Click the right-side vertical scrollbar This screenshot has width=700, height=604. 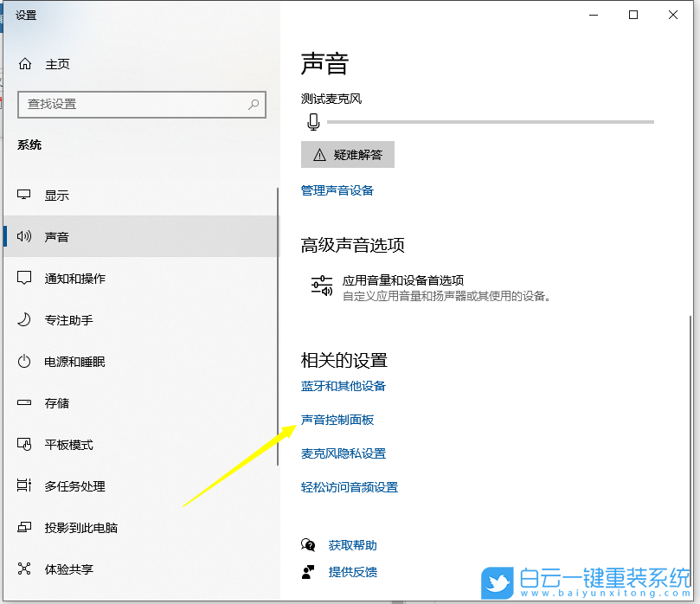[694, 346]
